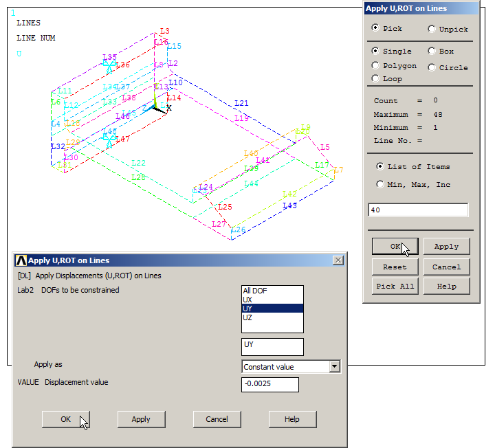Click the line number field containing 40
The image size is (495, 448).
tap(418, 210)
